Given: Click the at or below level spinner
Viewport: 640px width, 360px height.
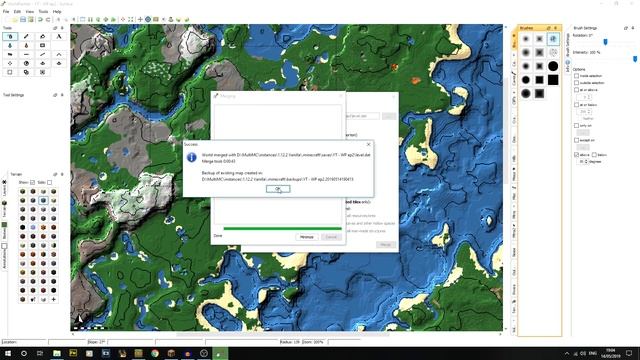Looking at the screenshot, I should click(x=585, y=111).
